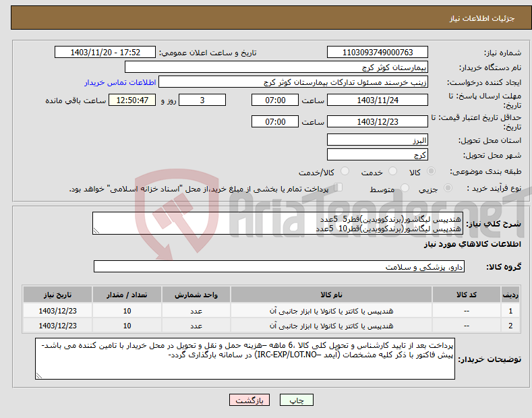Image resolution: width=532 pixels, height=418 pixels.
Task: Click need date 1403/12/23 in row 1
Action: (x=57, y=311)
